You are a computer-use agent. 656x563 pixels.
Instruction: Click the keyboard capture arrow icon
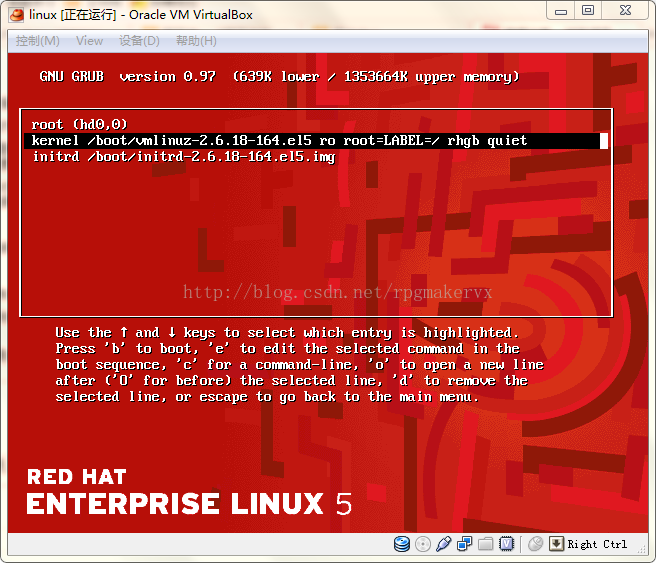556,544
